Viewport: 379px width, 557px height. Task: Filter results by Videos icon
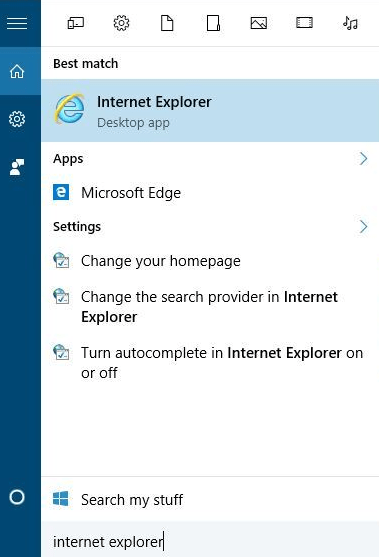[304, 23]
